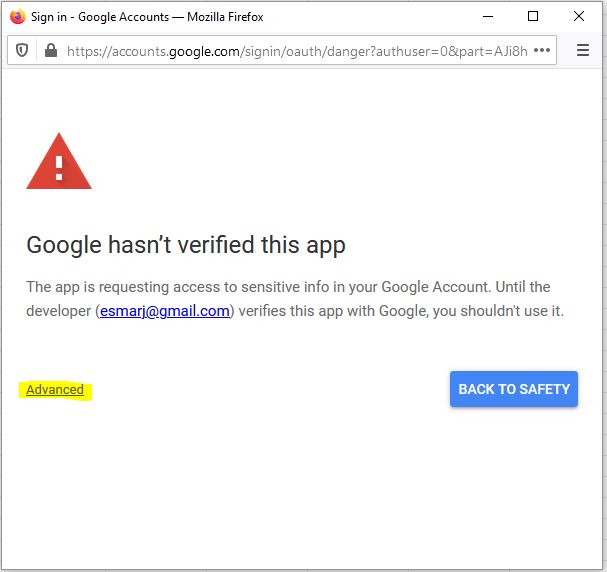Click the window title text
This screenshot has height=572, width=607.
click(147, 17)
